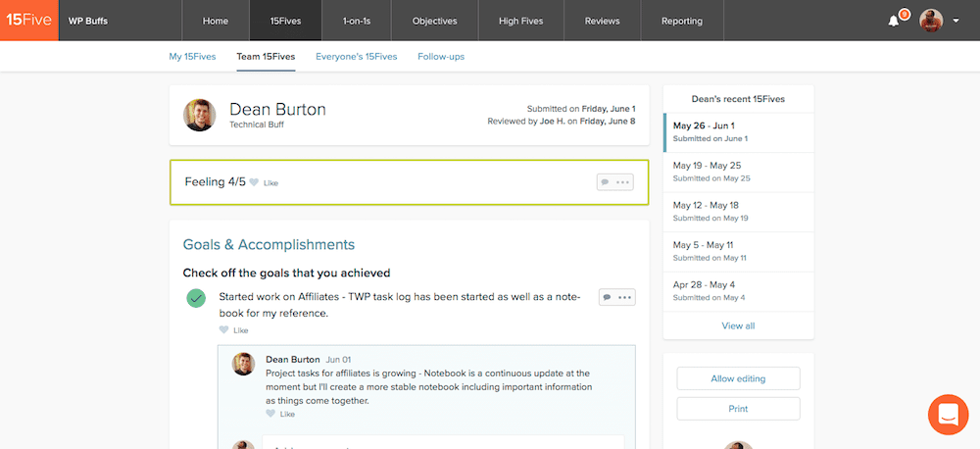Open Objectives section

tap(435, 21)
